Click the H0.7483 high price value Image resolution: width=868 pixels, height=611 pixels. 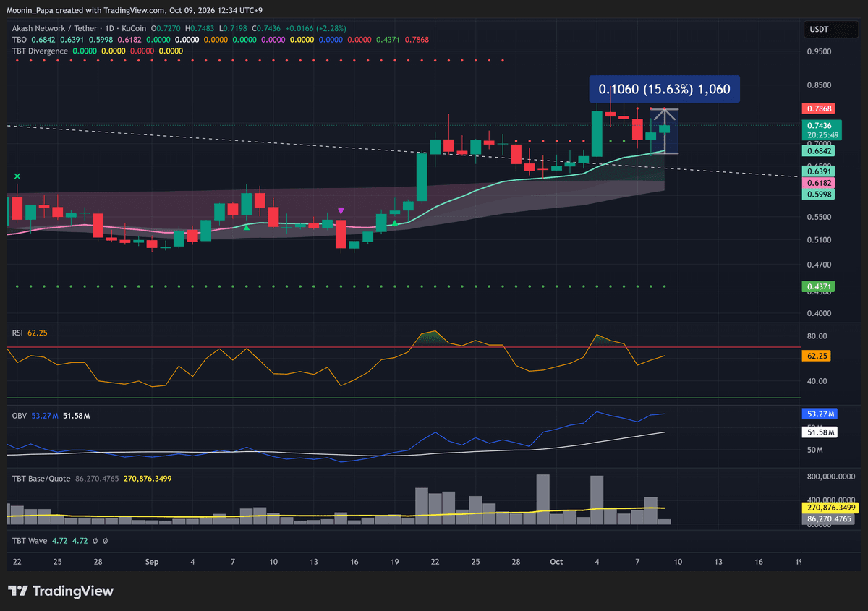[x=199, y=27]
